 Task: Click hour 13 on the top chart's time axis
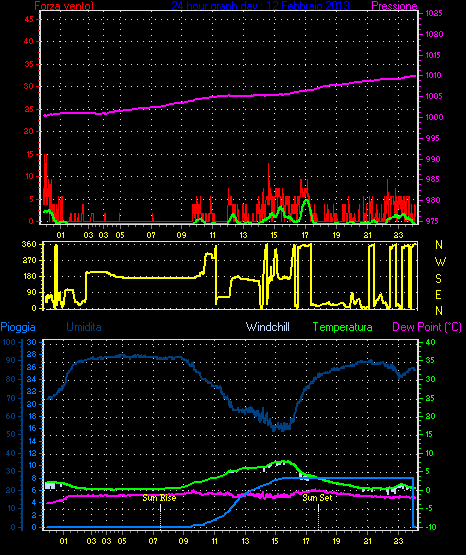[x=243, y=235]
